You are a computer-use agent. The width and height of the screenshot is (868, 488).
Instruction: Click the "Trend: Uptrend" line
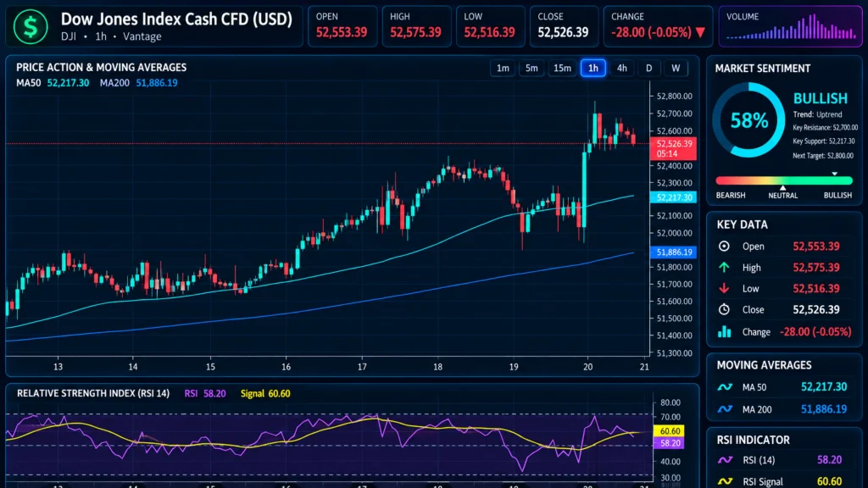(x=818, y=114)
